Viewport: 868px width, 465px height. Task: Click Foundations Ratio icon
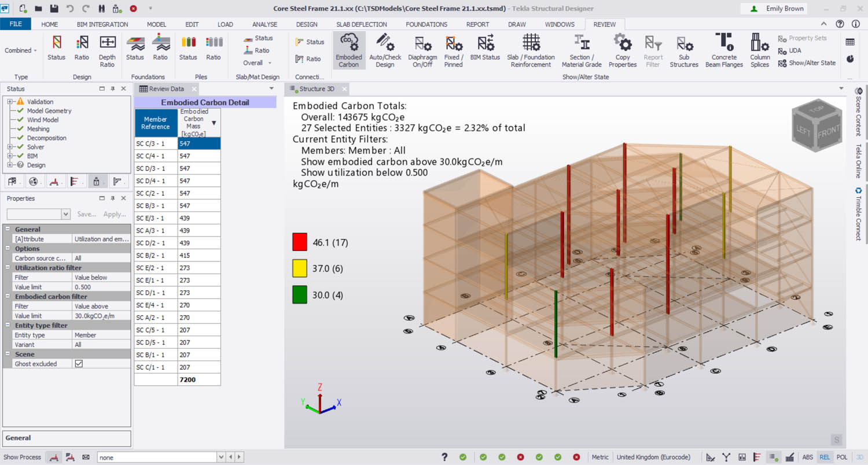click(160, 47)
